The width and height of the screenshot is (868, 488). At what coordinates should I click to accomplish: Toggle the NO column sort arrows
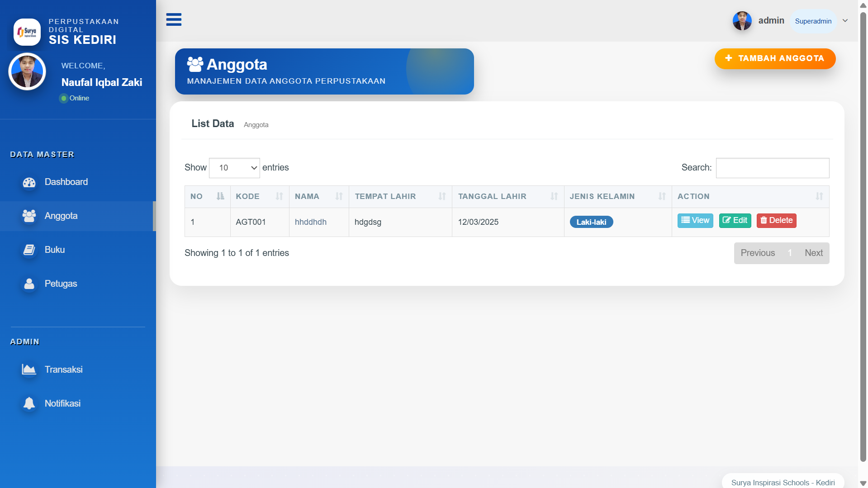click(220, 196)
